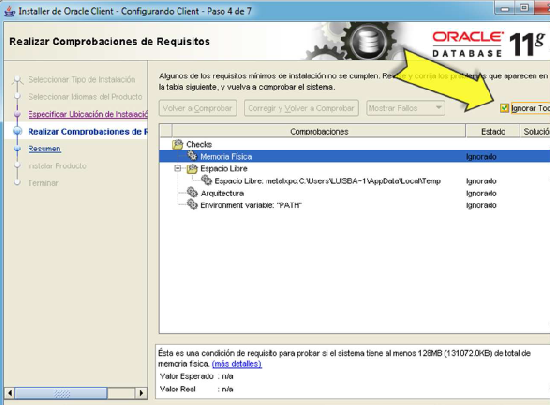
Task: Select the Memoria Física row
Action: [x=354, y=156]
